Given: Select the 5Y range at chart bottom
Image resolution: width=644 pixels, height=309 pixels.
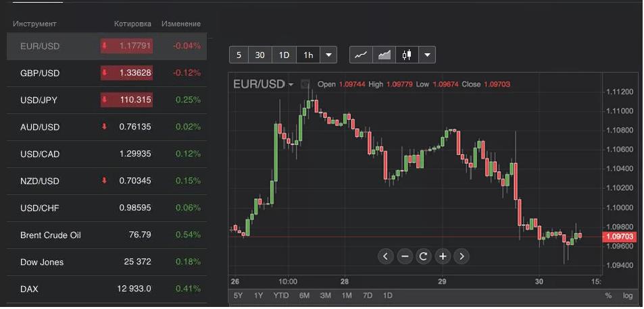Looking at the screenshot, I should click(x=238, y=296).
